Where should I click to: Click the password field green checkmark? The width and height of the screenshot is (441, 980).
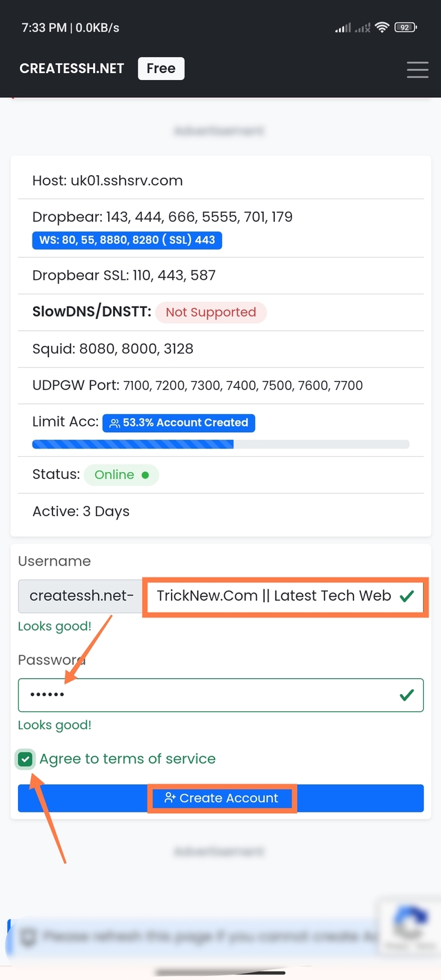point(407,695)
